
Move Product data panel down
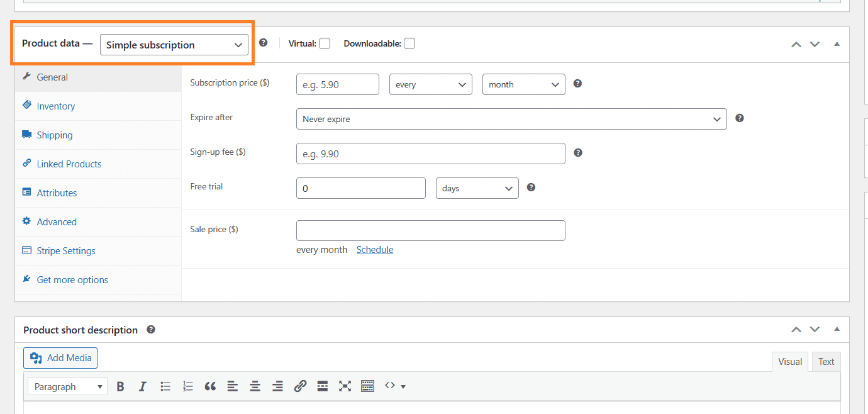pos(815,44)
